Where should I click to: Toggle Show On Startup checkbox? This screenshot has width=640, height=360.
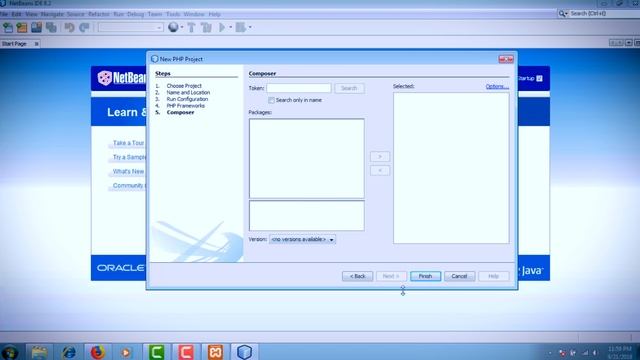coord(539,78)
